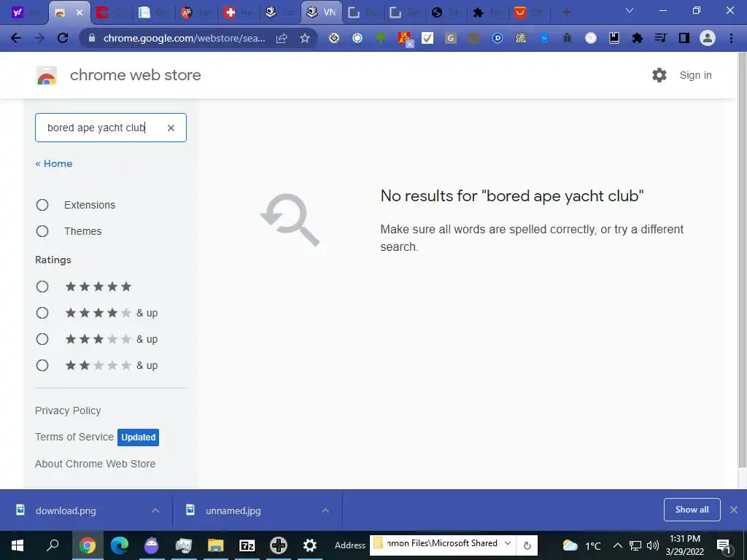The width and height of the screenshot is (747, 560).
Task: Bookmark this page with the star icon
Action: [x=305, y=38]
